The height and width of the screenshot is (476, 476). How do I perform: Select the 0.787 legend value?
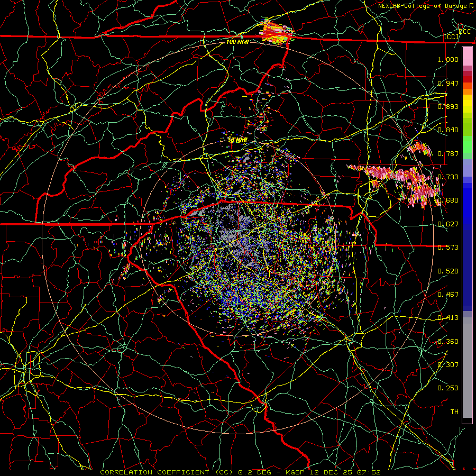tap(448, 153)
